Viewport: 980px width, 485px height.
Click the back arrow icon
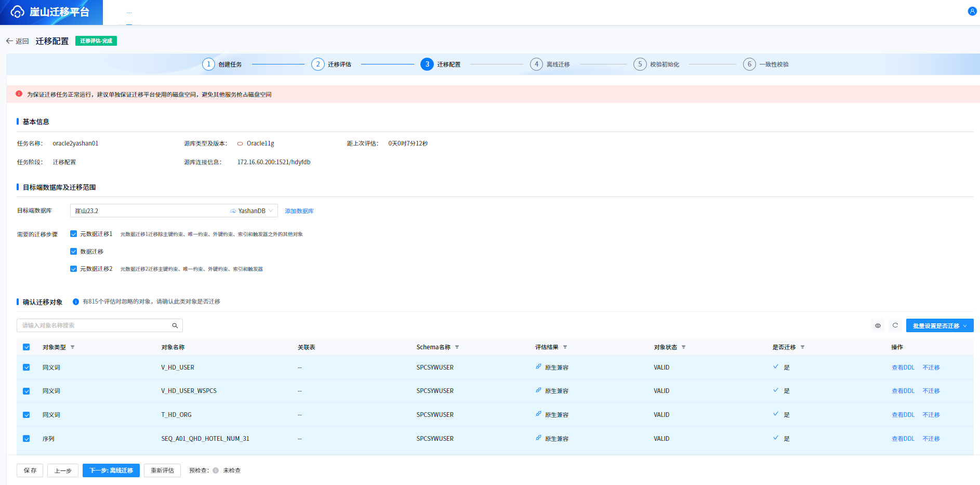point(9,41)
